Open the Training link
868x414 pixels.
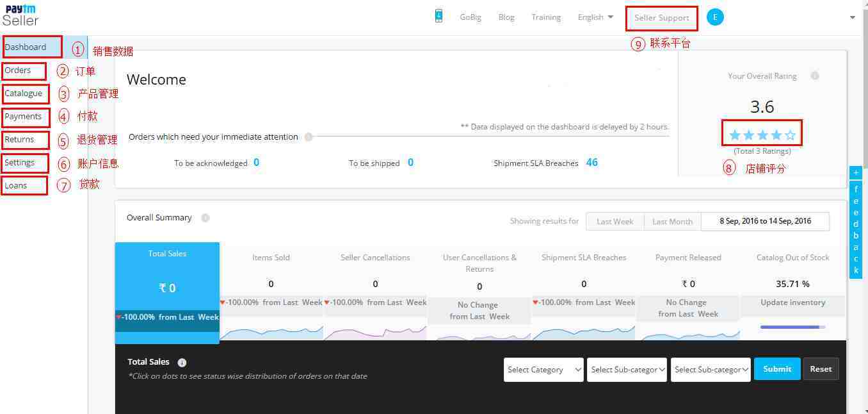pyautogui.click(x=546, y=17)
